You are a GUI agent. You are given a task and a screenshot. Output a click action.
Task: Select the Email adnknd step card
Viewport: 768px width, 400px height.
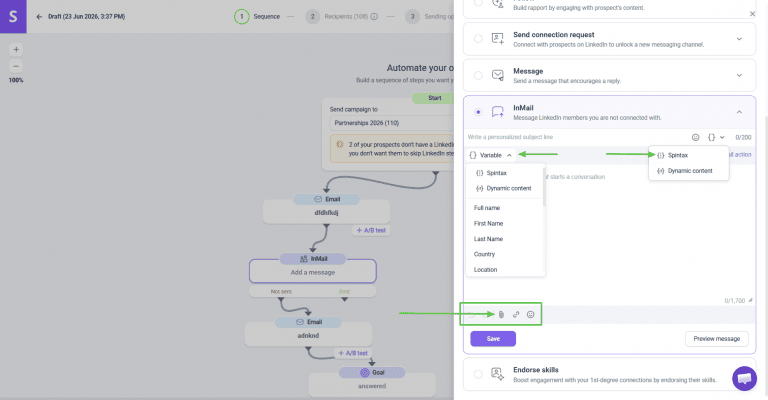tap(308, 334)
